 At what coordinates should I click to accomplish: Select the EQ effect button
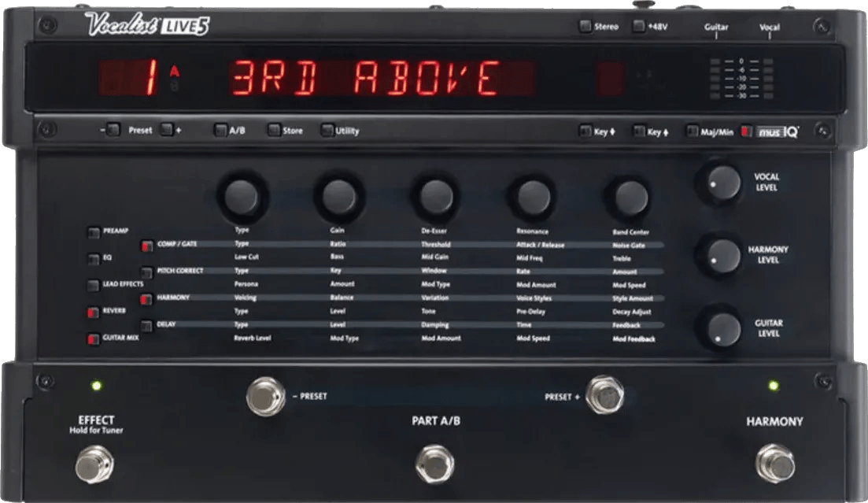94,258
